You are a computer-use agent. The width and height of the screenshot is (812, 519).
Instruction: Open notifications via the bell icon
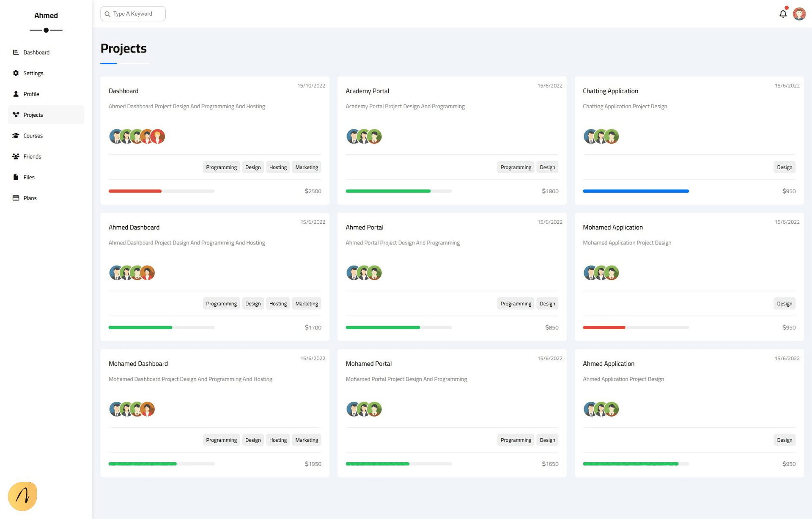783,14
